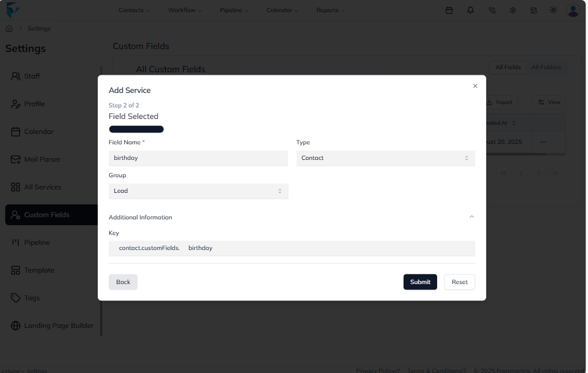
Task: Open the notifications bell icon
Action: 472,10
